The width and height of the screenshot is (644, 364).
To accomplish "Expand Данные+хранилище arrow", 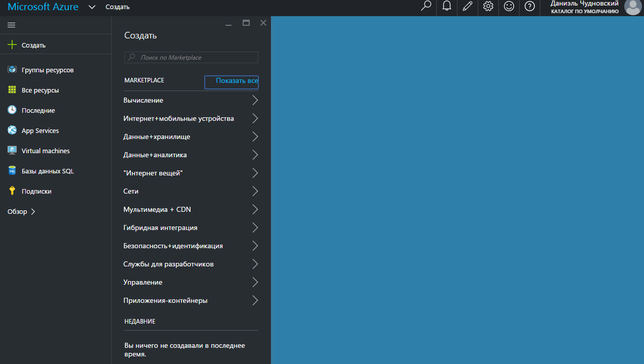I will point(255,136).
